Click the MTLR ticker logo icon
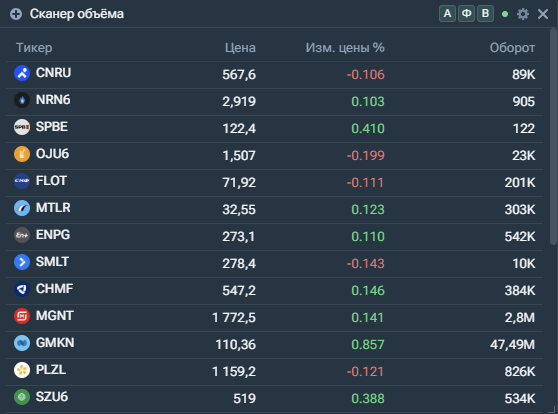The height and width of the screenshot is (414, 558). click(x=22, y=208)
